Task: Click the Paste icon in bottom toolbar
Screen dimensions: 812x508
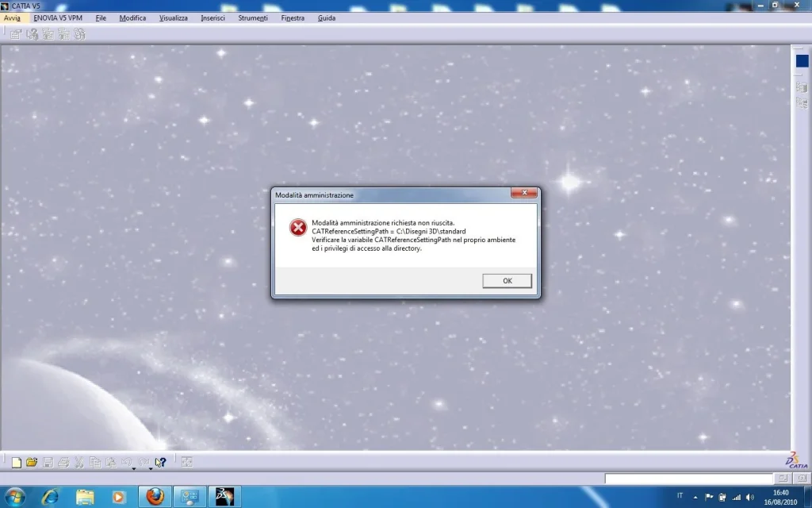Action: click(111, 462)
